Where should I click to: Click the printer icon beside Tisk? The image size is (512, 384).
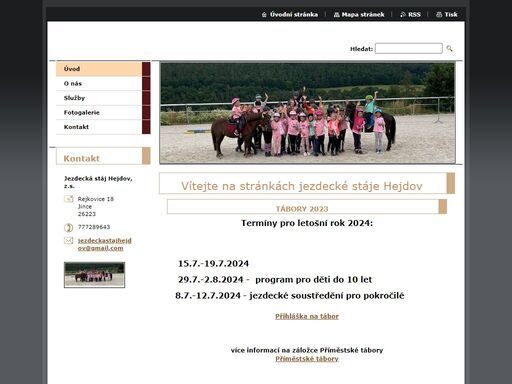[439, 15]
